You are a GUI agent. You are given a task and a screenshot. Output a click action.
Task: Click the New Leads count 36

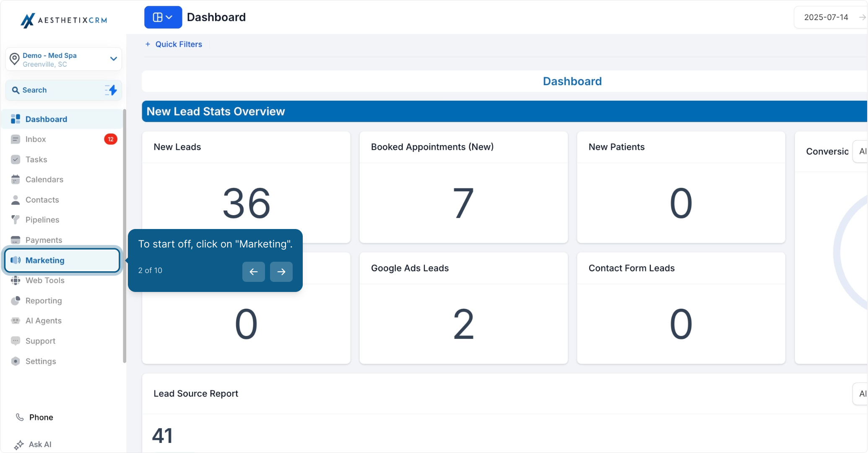click(x=247, y=203)
